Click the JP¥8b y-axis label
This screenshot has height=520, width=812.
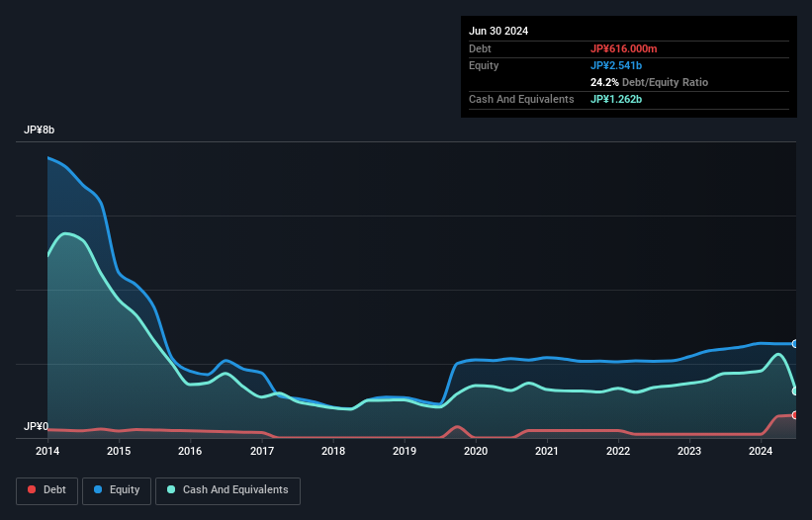pos(39,130)
